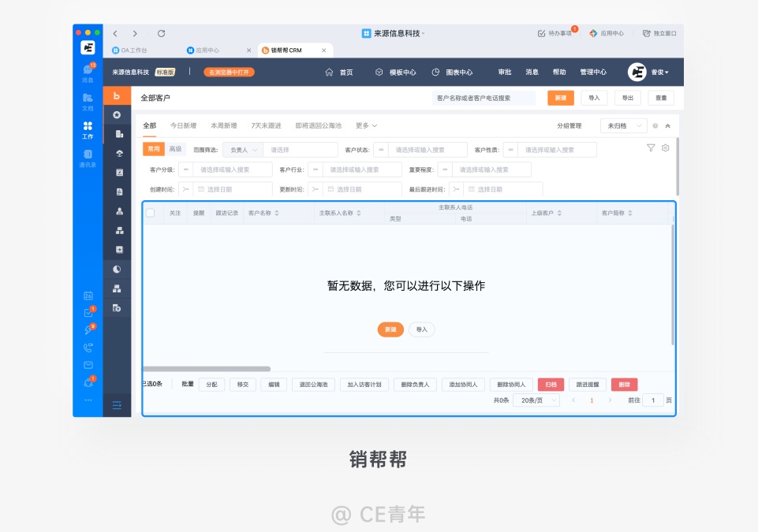Image resolution: width=758 pixels, height=532 pixels.
Task: Click the 创建时间 date picker field
Action: pos(233,189)
